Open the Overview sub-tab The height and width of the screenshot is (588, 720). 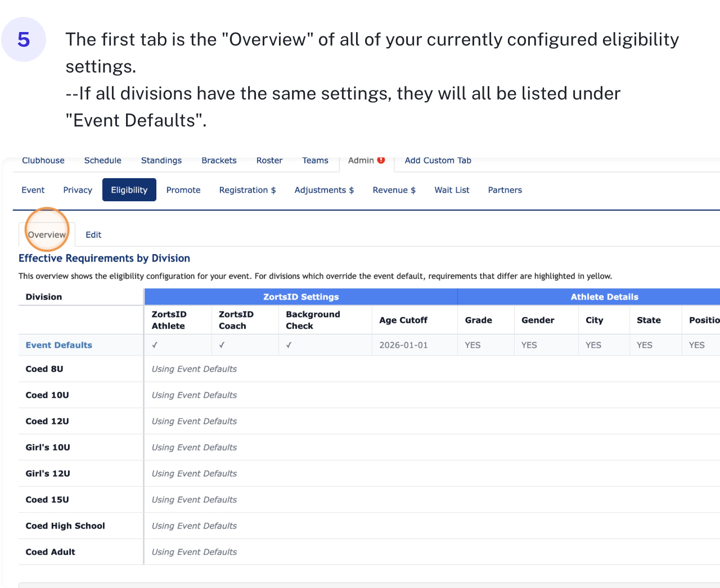click(x=47, y=234)
